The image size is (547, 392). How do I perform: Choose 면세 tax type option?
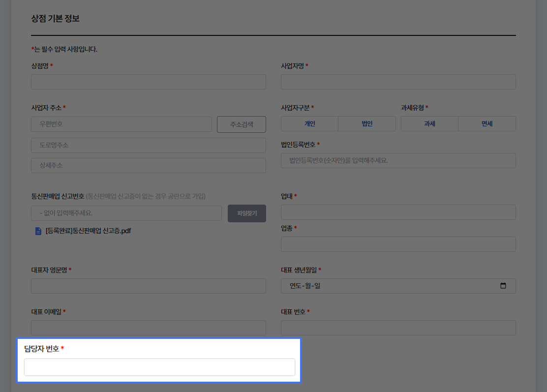click(x=487, y=124)
